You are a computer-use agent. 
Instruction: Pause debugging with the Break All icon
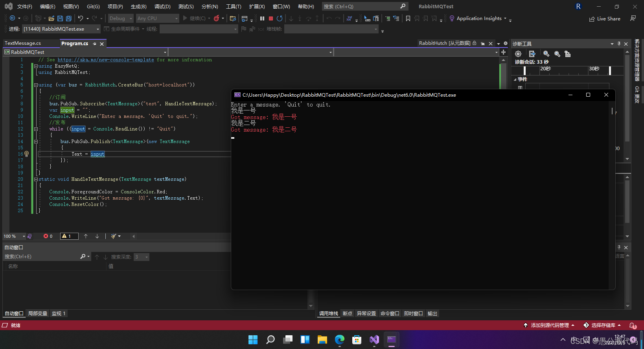262,18
